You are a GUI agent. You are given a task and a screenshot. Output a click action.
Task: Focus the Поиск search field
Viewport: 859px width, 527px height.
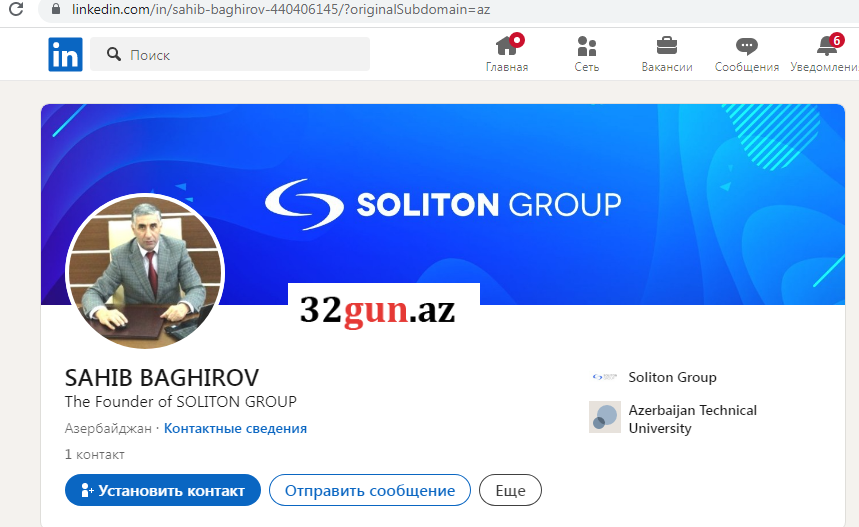(230, 54)
